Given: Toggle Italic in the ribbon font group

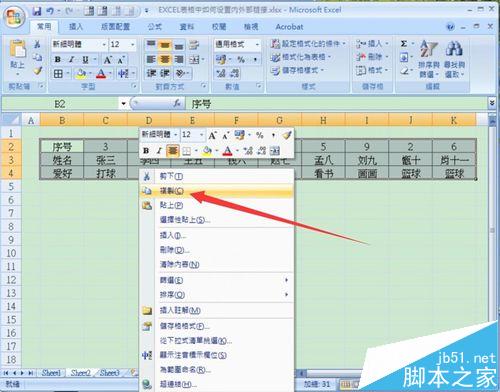Looking at the screenshot, I should point(71,60).
